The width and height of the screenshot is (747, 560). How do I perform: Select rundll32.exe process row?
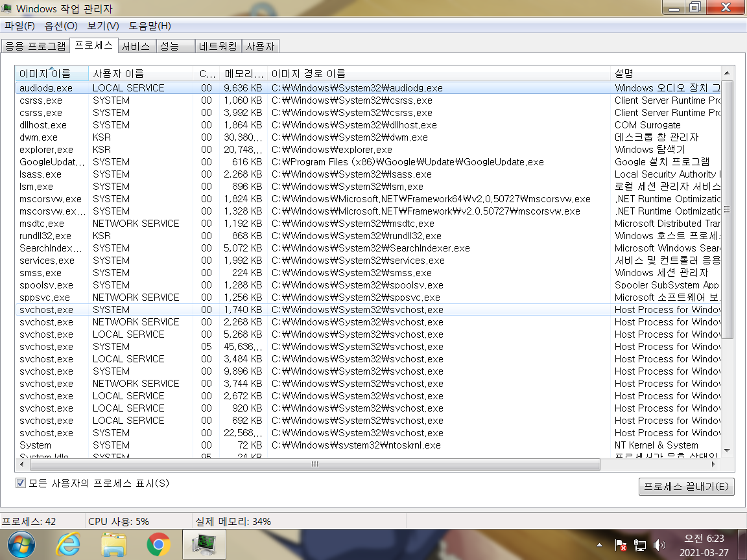click(368, 236)
